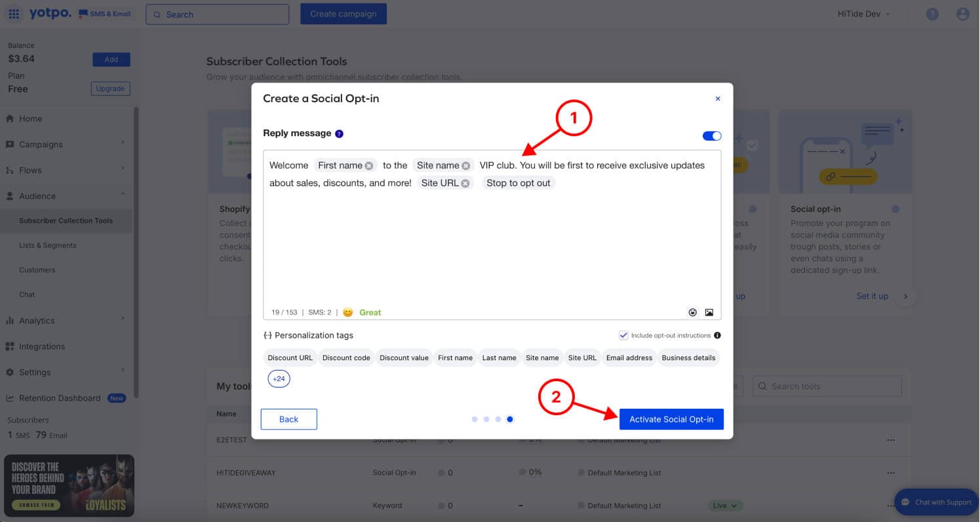Click the opt-out instructions info icon
Viewport: 980px width, 522px height.
(717, 335)
